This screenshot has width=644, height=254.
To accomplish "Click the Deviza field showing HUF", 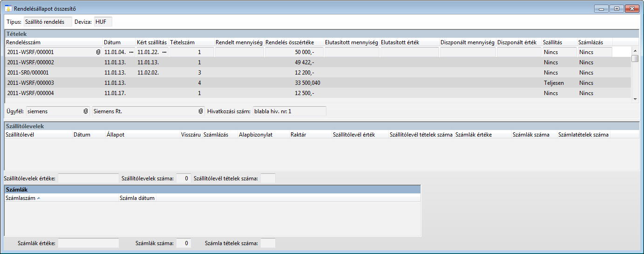I will [x=103, y=22].
